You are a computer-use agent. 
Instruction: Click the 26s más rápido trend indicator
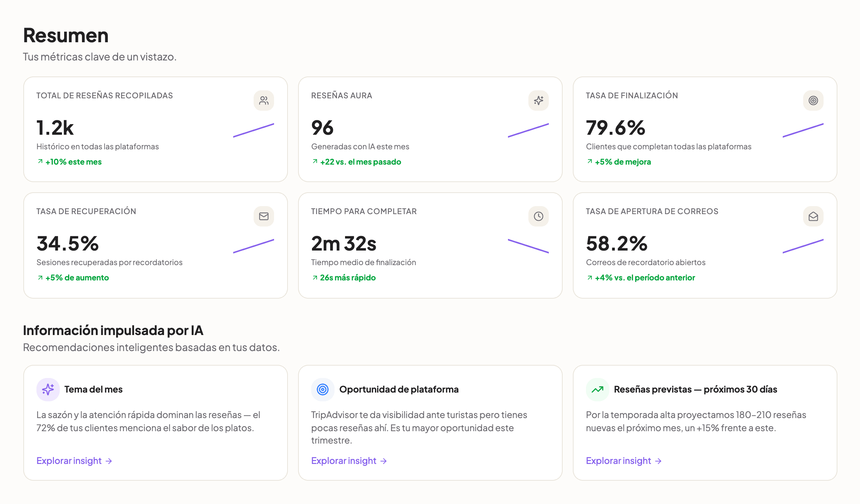pos(344,277)
